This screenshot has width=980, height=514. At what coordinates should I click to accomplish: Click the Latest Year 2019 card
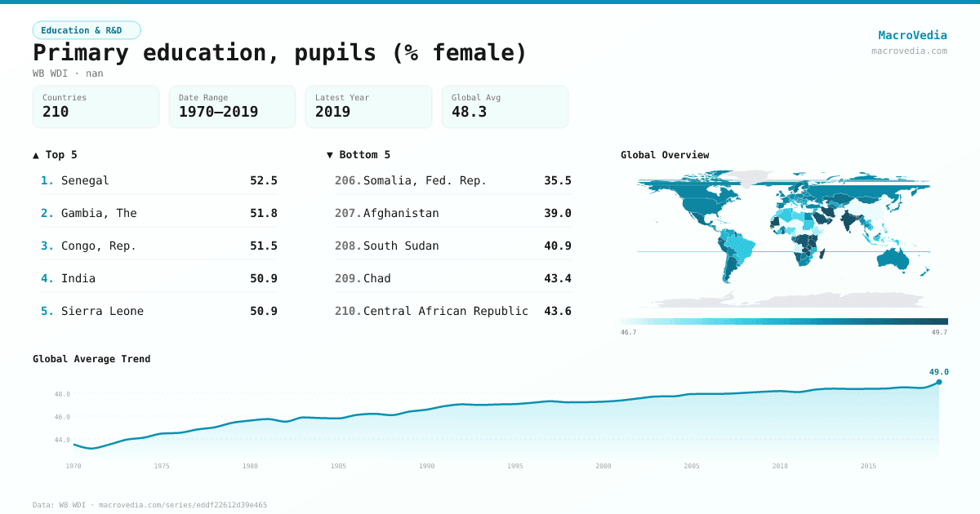pyautogui.click(x=368, y=107)
